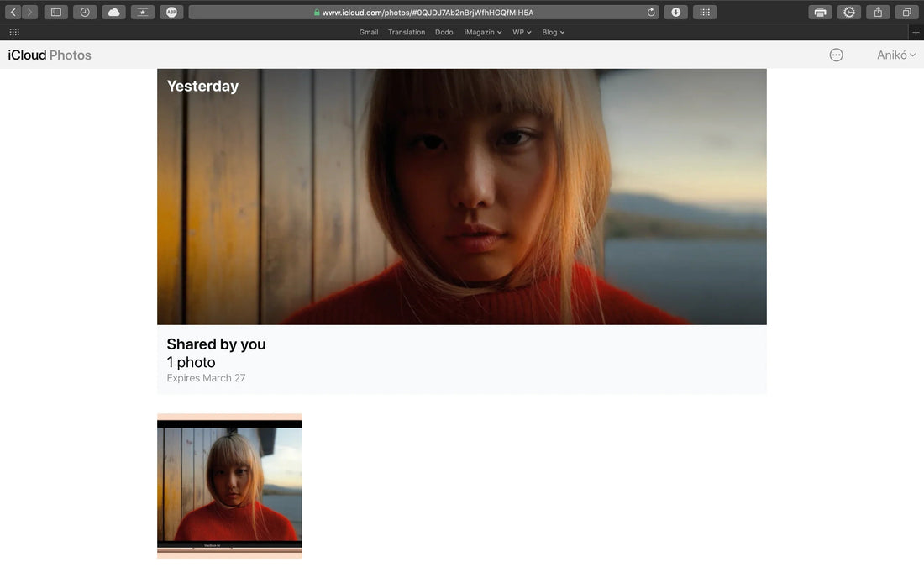Open the shared photo thumbnail
924x578 pixels.
point(229,486)
